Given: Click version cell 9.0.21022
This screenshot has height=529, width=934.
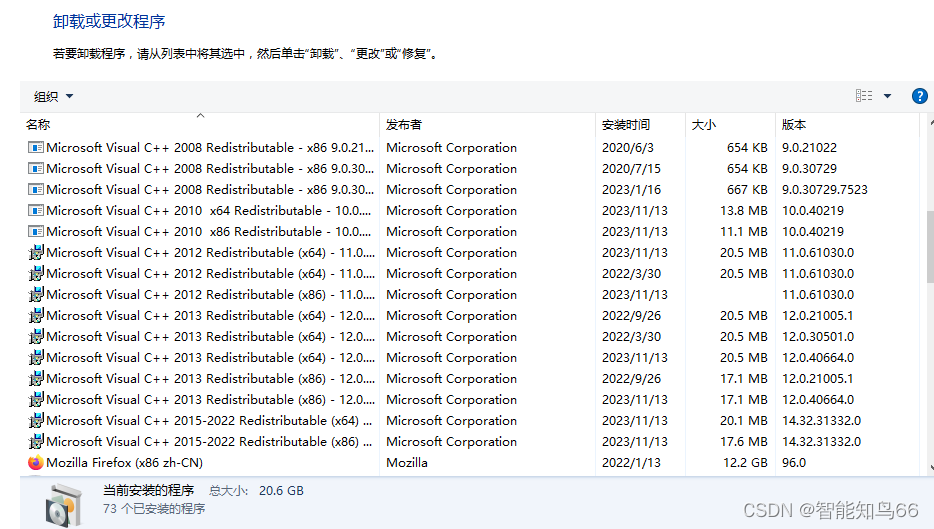Looking at the screenshot, I should (x=809, y=147).
